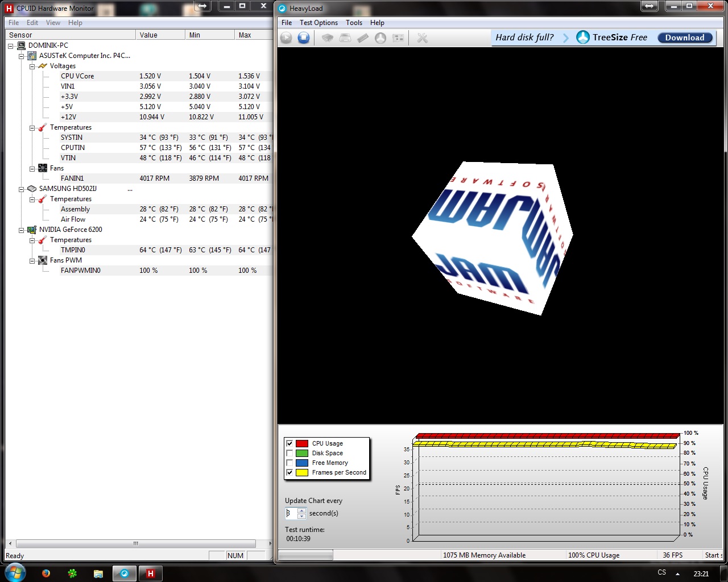Image resolution: width=728 pixels, height=582 pixels.
Task: Click the red CPU Usage color swatch
Action: (302, 443)
